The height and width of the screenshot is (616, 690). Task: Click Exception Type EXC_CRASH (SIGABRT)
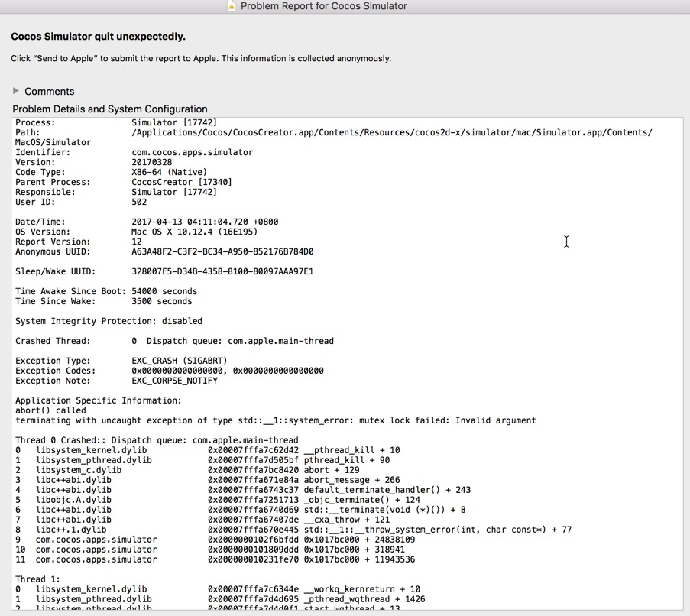point(179,361)
